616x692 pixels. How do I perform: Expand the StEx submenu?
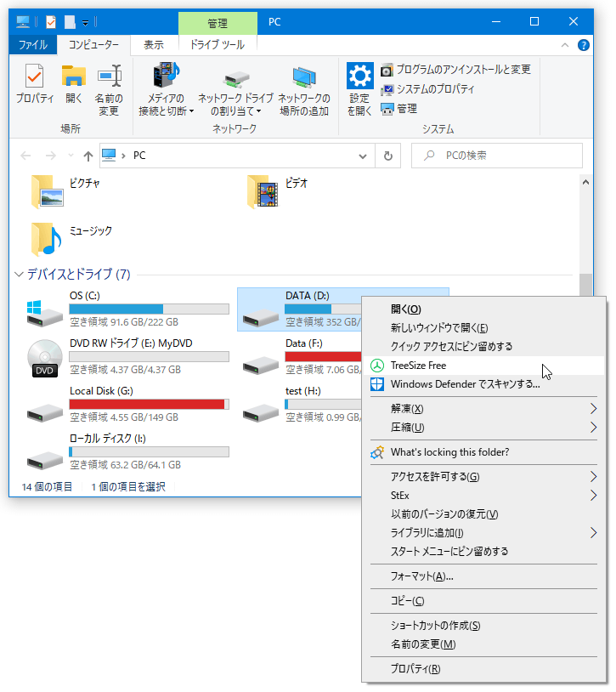(x=483, y=496)
